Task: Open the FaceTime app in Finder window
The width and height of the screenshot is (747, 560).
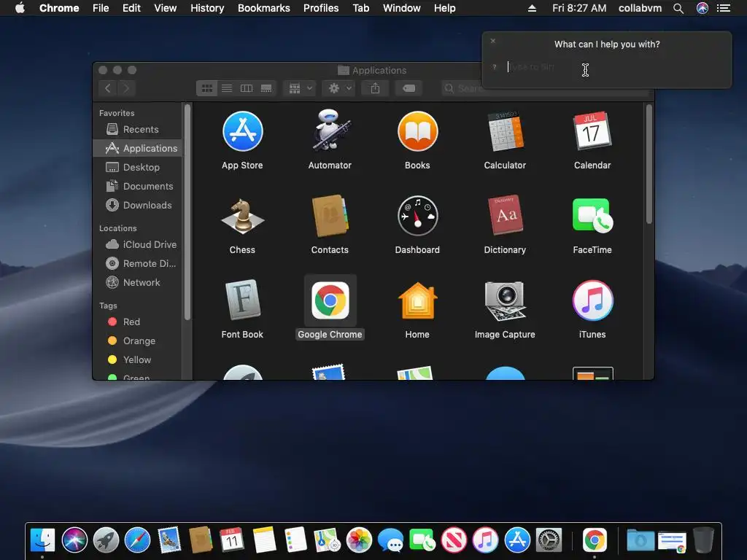Action: [592, 216]
